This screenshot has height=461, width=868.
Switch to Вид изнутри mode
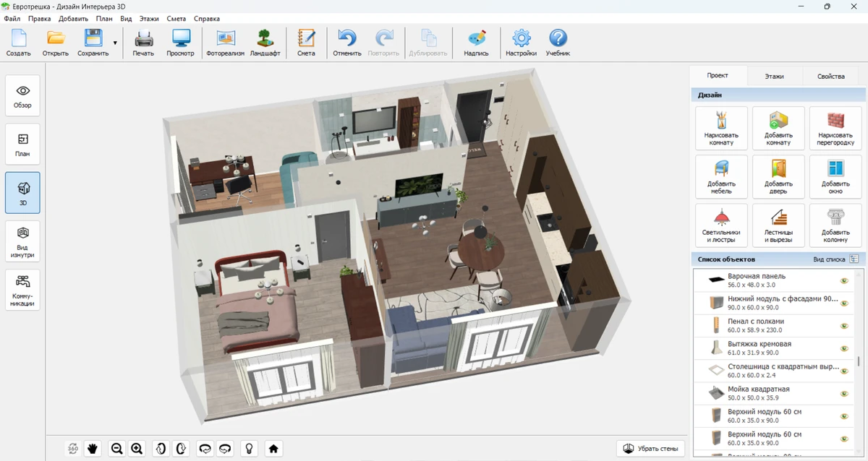(x=22, y=241)
